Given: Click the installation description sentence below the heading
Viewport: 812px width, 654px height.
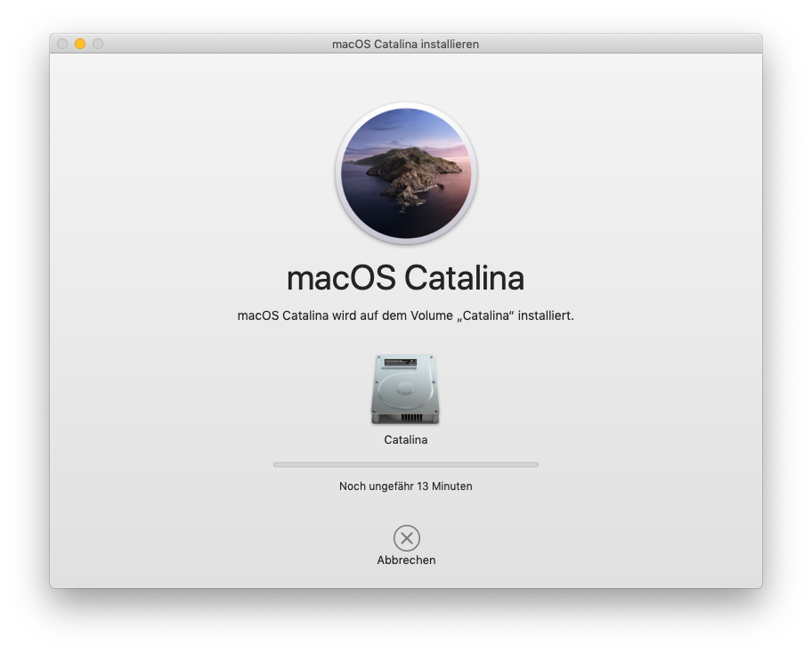Looking at the screenshot, I should pyautogui.click(x=406, y=315).
